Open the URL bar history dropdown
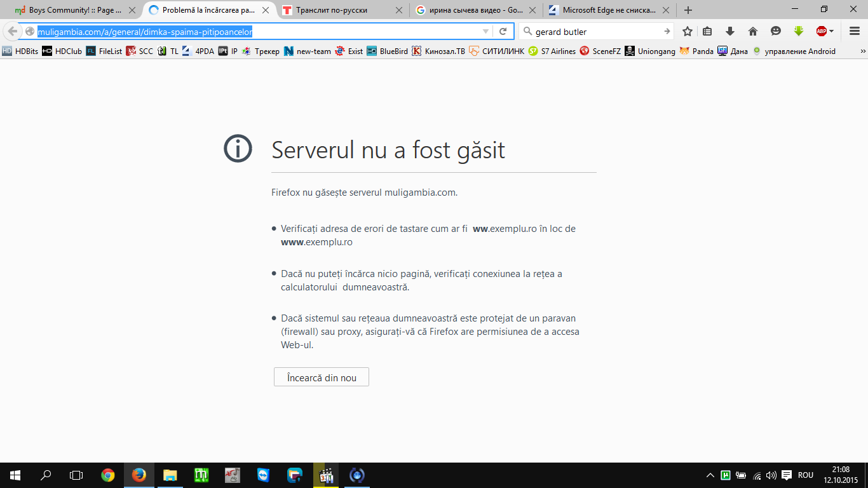The image size is (868, 488). point(486,31)
